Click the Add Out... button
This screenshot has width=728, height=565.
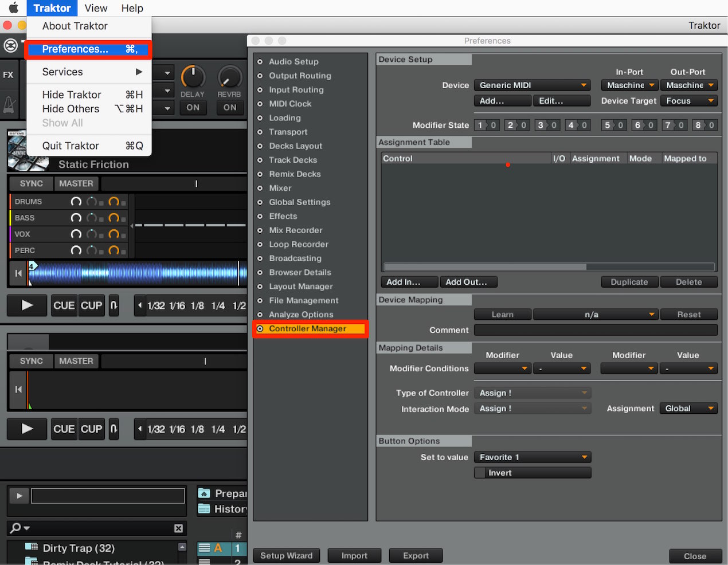coord(468,282)
